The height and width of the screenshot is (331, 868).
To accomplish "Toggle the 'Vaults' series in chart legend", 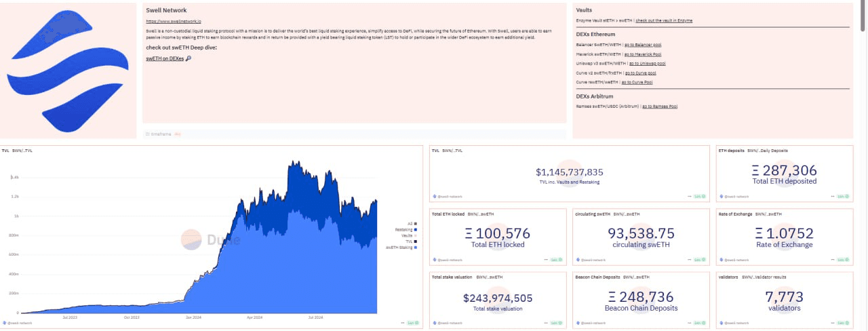I will 408,235.
